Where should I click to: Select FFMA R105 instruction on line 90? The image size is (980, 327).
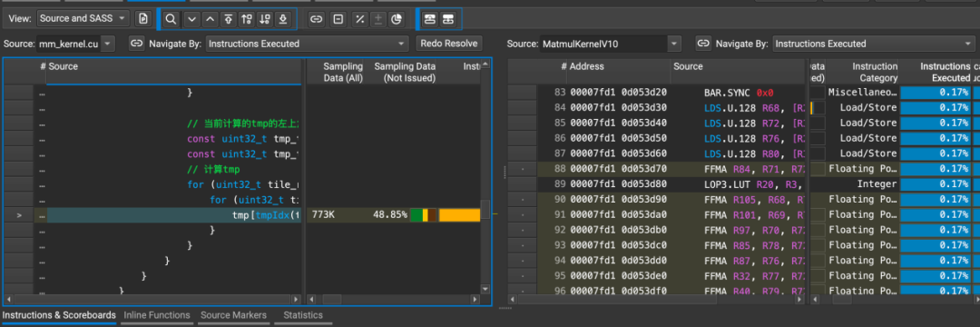(x=739, y=200)
